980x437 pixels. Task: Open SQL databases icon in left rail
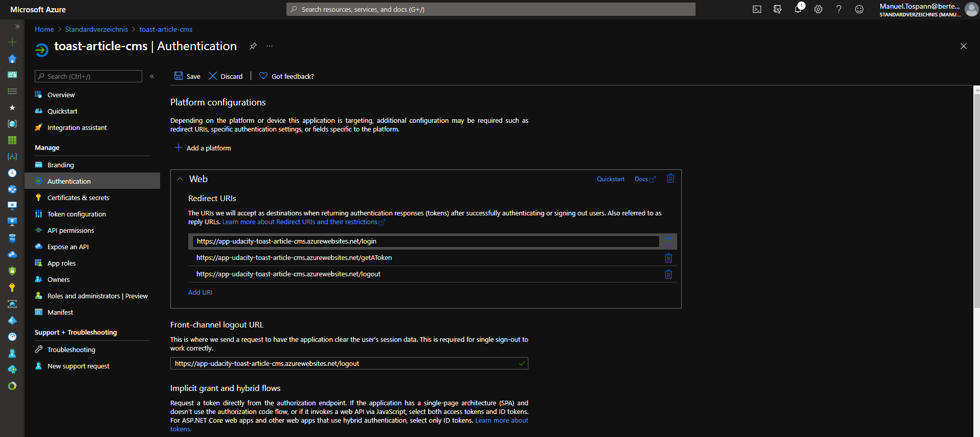(x=12, y=238)
